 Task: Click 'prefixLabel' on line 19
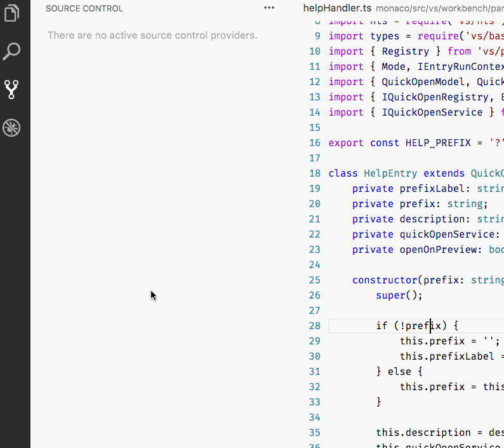pos(432,189)
